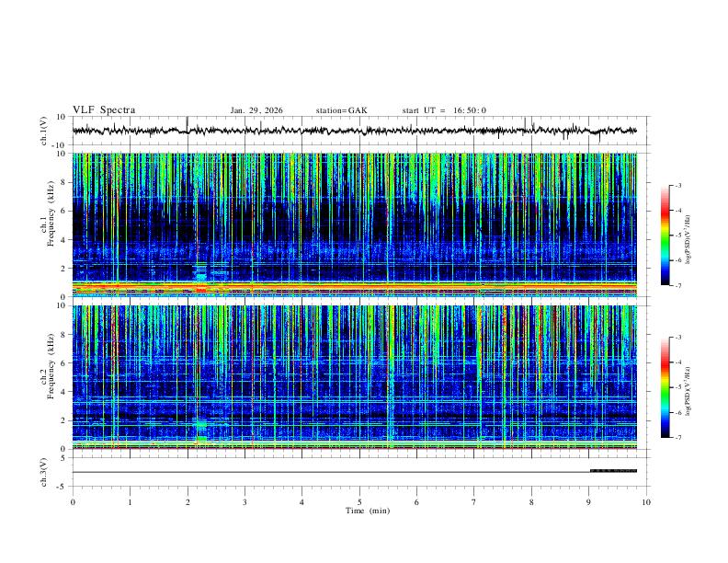Click the thick black ch.3 segment after minute 9

click(613, 471)
